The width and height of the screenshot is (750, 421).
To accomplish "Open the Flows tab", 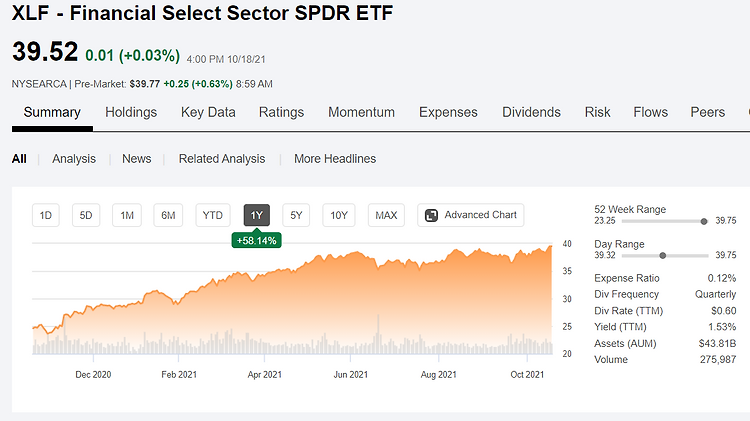I will click(651, 112).
